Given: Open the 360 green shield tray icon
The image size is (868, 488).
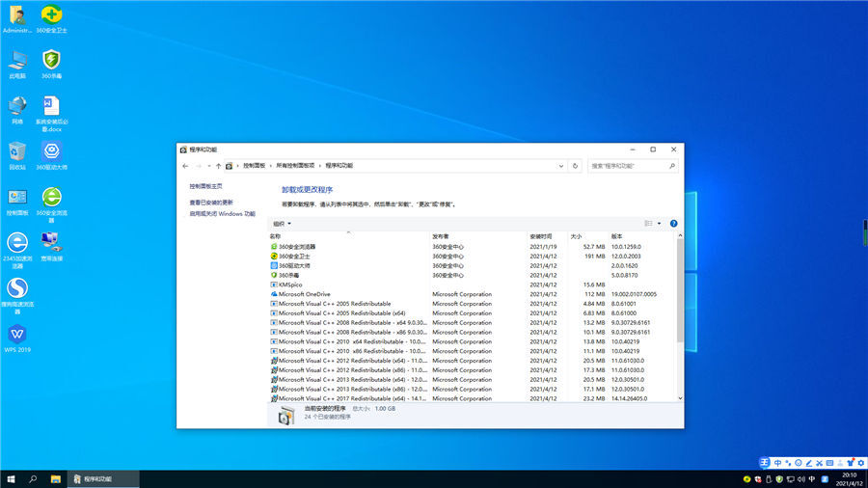Looking at the screenshot, I should [779, 479].
